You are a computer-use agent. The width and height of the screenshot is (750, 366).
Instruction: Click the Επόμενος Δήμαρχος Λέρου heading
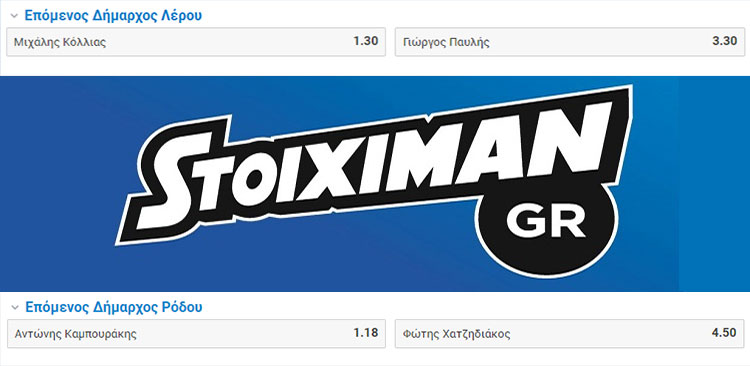pos(113,15)
